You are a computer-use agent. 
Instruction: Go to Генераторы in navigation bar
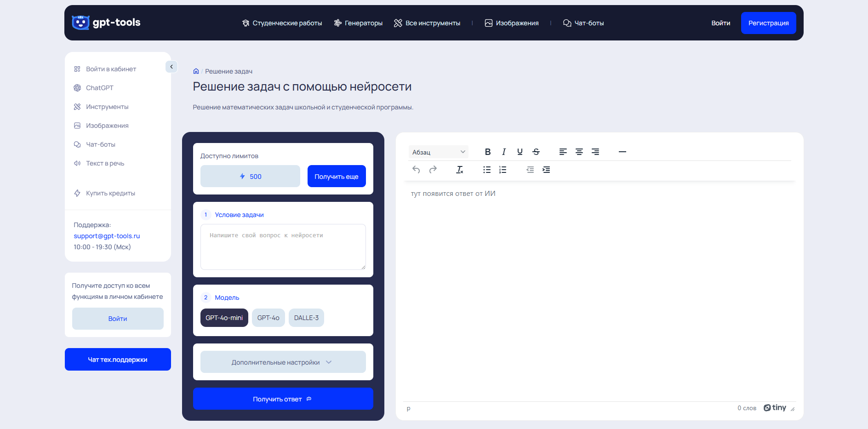(x=358, y=23)
